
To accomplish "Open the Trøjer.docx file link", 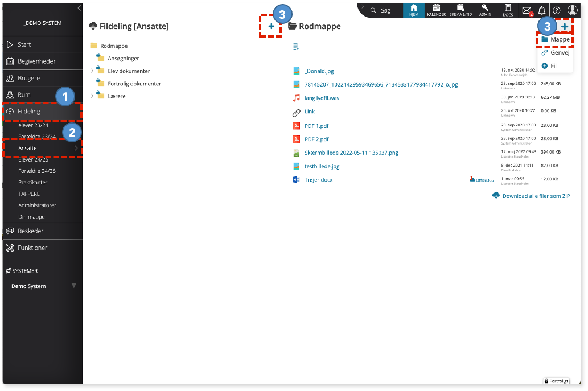I will 318,180.
